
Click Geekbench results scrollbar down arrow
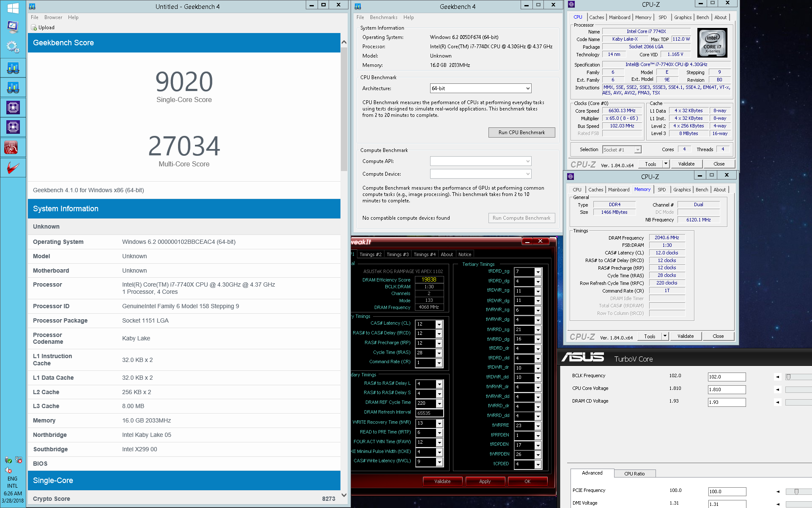(x=344, y=495)
